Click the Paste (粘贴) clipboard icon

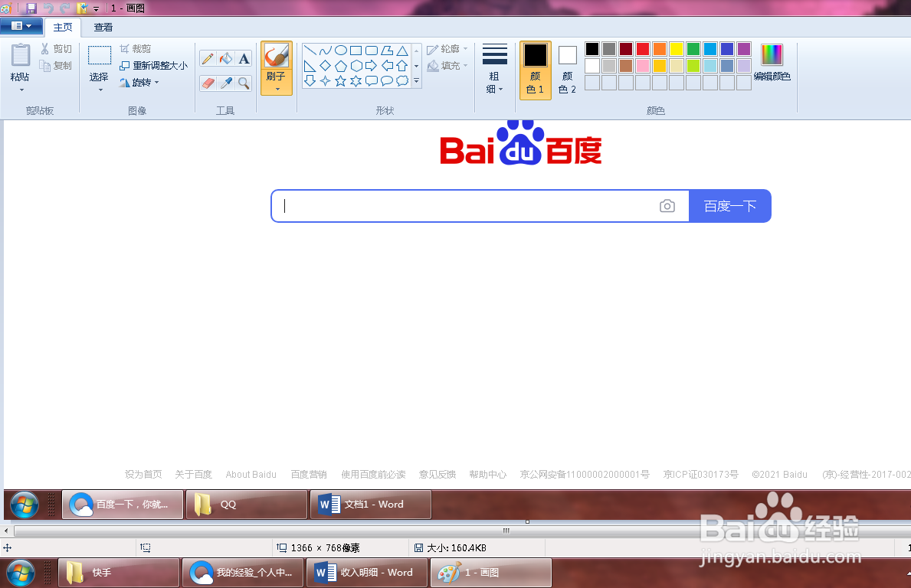click(x=21, y=56)
